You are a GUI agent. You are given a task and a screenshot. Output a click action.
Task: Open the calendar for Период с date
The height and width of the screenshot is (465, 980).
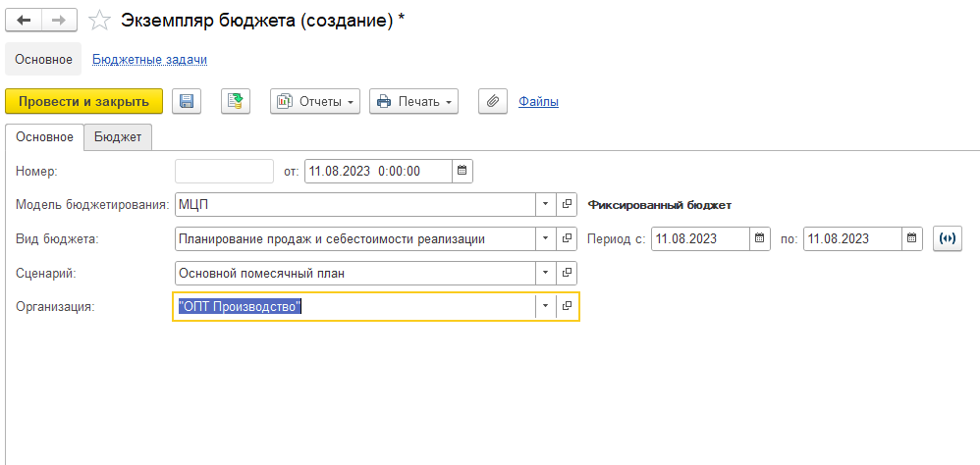pos(760,238)
